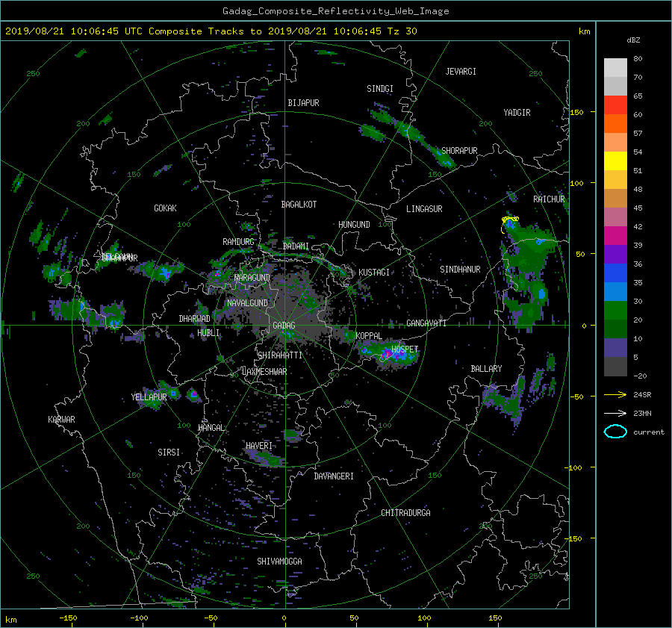Click the GOKAK city label

[x=166, y=208]
